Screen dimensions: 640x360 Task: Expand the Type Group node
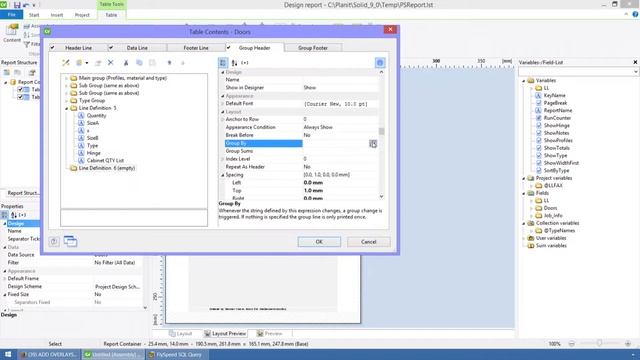(x=66, y=100)
